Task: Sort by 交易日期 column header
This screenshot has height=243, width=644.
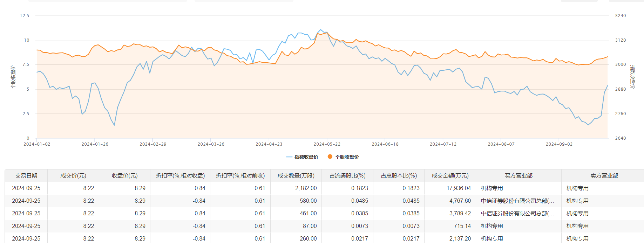Action: tap(26, 176)
